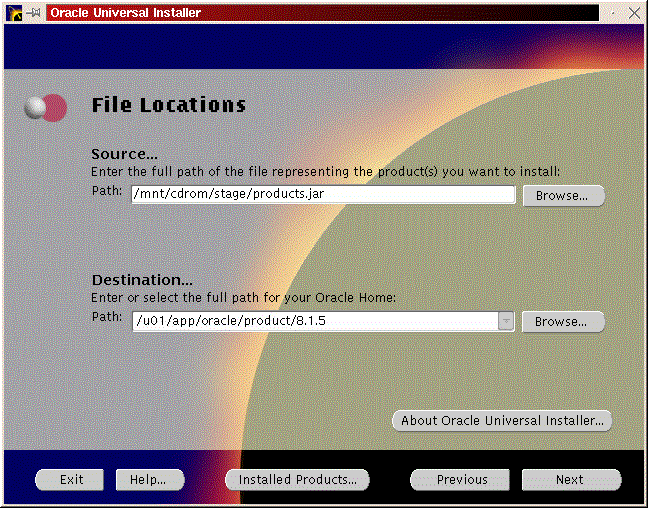Click the pin icon in the title bar

pyautogui.click(x=32, y=13)
